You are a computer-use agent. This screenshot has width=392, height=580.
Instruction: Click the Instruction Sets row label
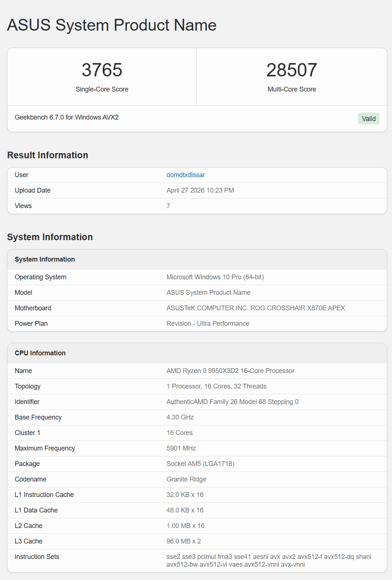pyautogui.click(x=37, y=557)
